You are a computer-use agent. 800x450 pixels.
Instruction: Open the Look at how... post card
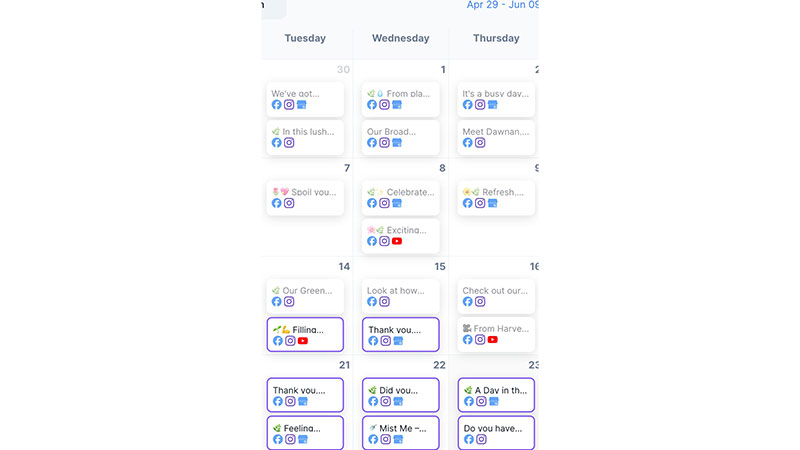click(401, 296)
